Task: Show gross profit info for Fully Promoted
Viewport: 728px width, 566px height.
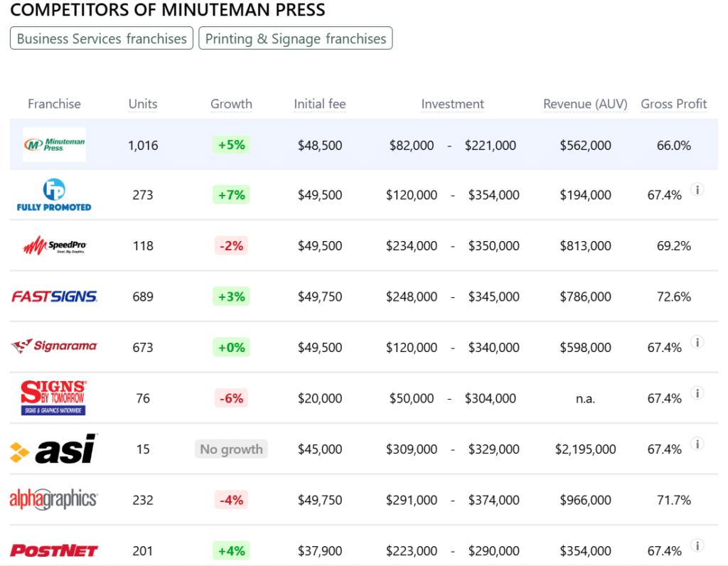Action: 697,189
